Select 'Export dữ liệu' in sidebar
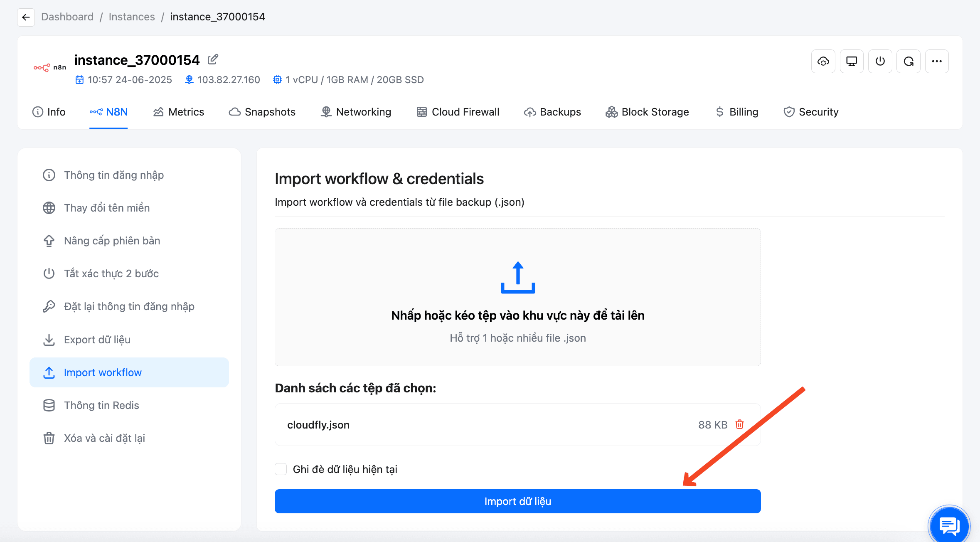Screen dimensions: 980x542 click(x=97, y=340)
